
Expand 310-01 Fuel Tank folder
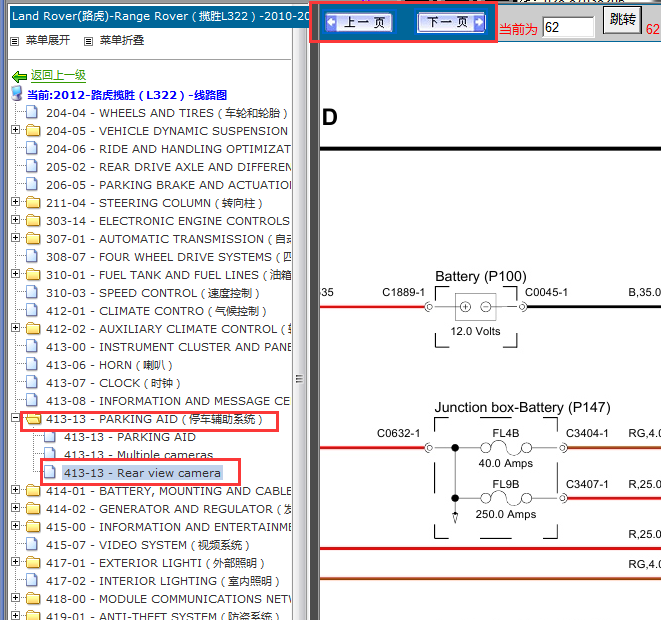click(x=16, y=274)
